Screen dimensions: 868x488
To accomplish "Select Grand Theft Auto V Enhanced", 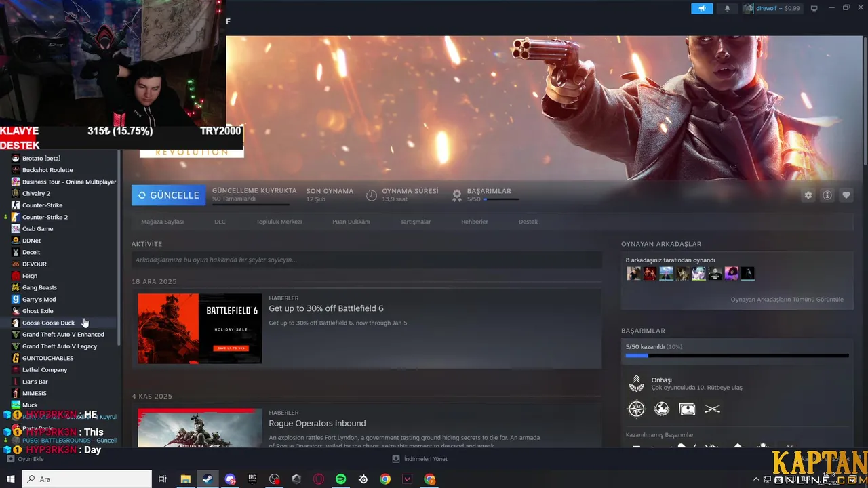I will (x=64, y=334).
